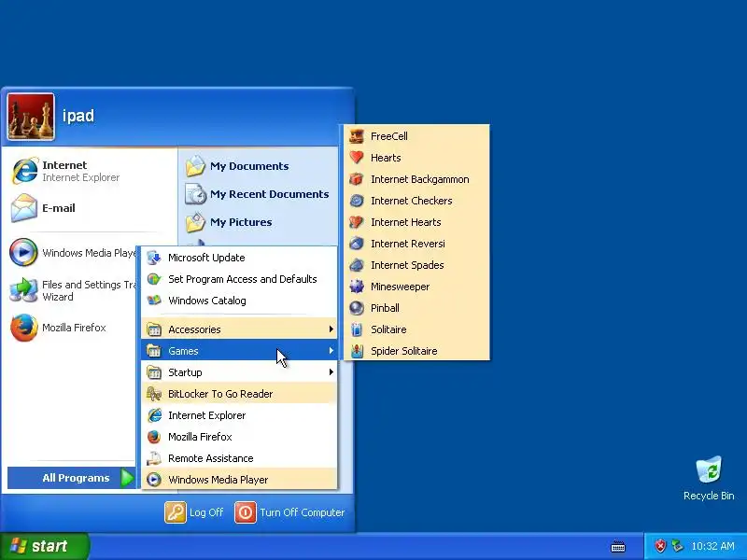Viewport: 747px width, 560px height.
Task: Expand the Startup submenu arrow
Action: (x=331, y=371)
